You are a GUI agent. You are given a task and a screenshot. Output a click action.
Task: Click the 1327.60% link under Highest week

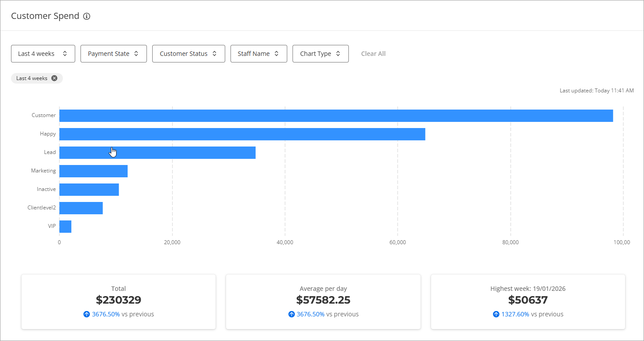pos(515,314)
